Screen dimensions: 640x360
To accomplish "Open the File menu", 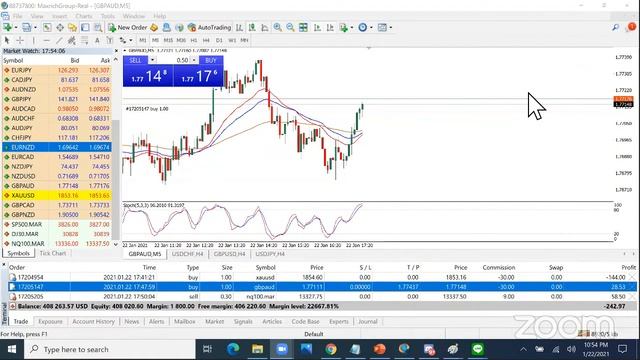I will (x=17, y=16).
